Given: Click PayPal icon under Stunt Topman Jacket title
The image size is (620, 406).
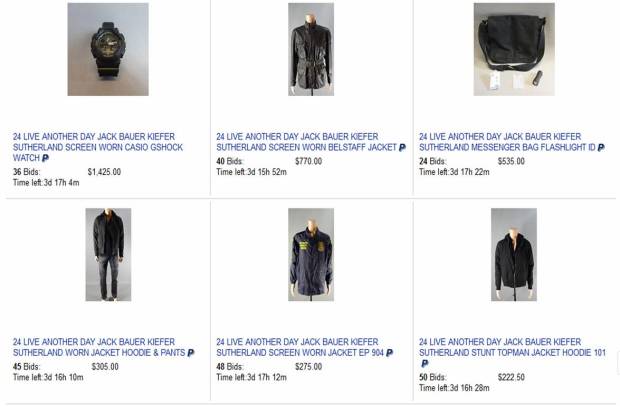Looking at the screenshot, I should (x=425, y=363).
